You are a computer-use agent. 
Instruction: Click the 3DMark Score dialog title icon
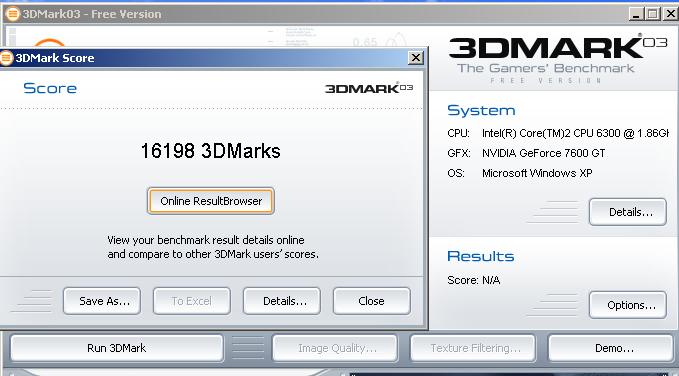(x=6, y=58)
